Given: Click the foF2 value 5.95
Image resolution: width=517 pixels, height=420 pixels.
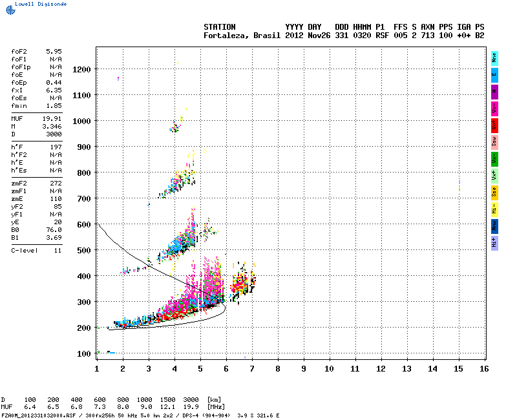Looking at the screenshot, I should pyautogui.click(x=54, y=52).
